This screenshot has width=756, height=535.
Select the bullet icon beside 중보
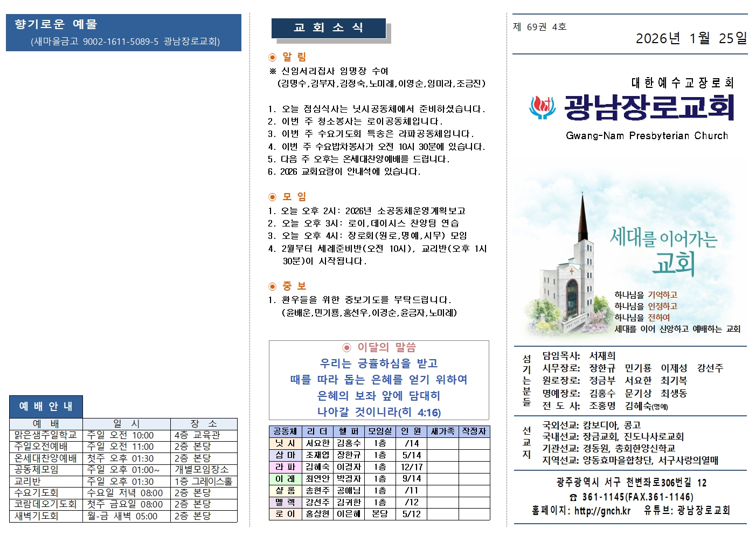273,286
